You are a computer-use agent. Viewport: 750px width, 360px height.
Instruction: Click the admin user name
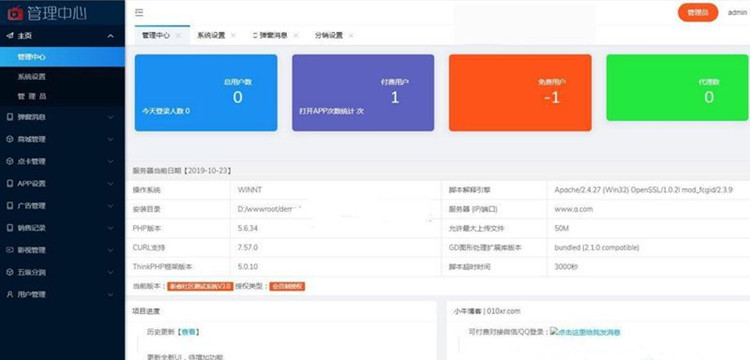[738, 12]
